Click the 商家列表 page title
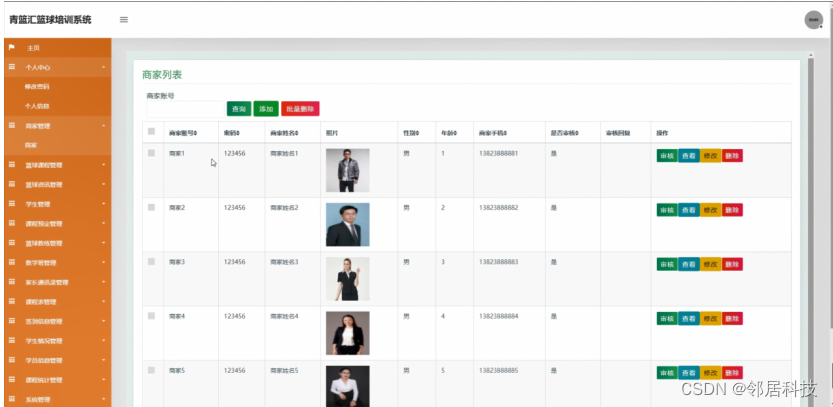The height and width of the screenshot is (407, 833). [162, 75]
